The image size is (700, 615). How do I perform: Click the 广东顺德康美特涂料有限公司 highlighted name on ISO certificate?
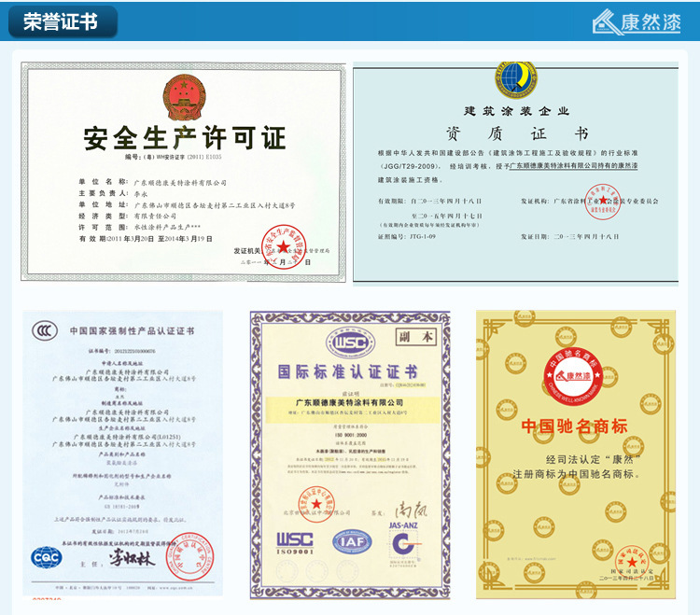coord(349,402)
